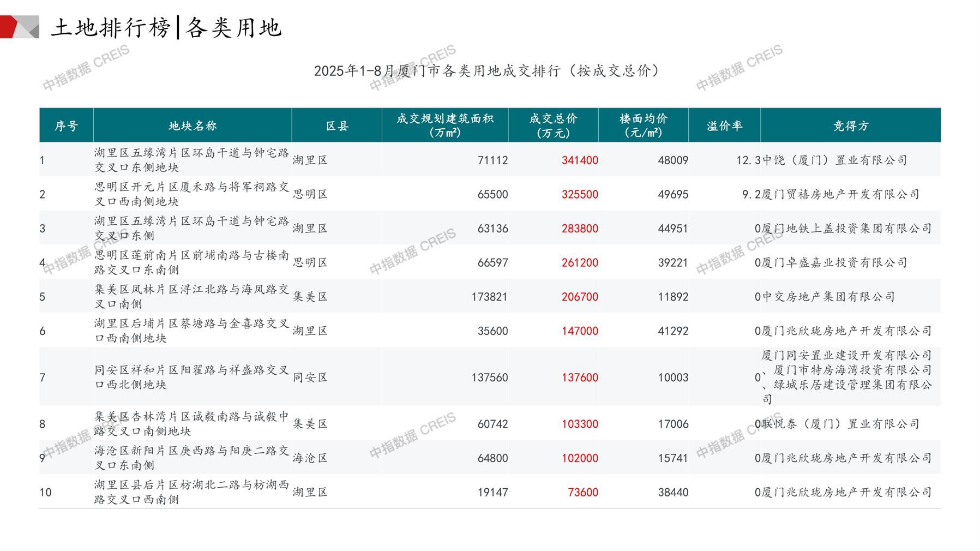This screenshot has width=980, height=551.
Task: Click the 海沧区 district cell
Action: (x=310, y=458)
